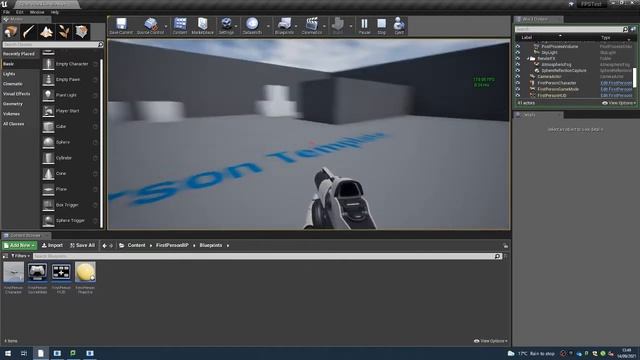Pick the Cube shape icon
The height and width of the screenshot is (360, 640).
(48, 127)
